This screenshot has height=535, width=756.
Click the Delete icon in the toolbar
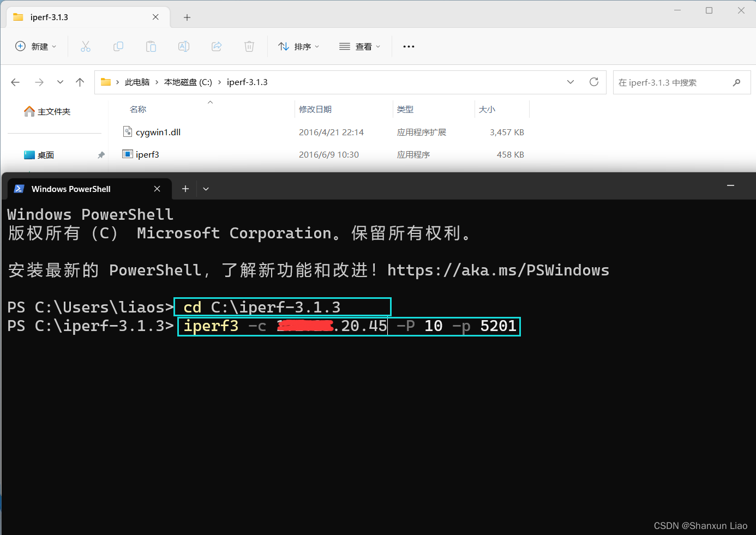pos(249,46)
